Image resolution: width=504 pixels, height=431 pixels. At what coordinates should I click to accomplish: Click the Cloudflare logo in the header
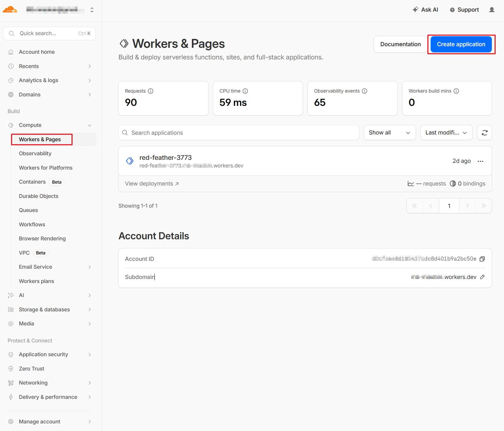10,9
